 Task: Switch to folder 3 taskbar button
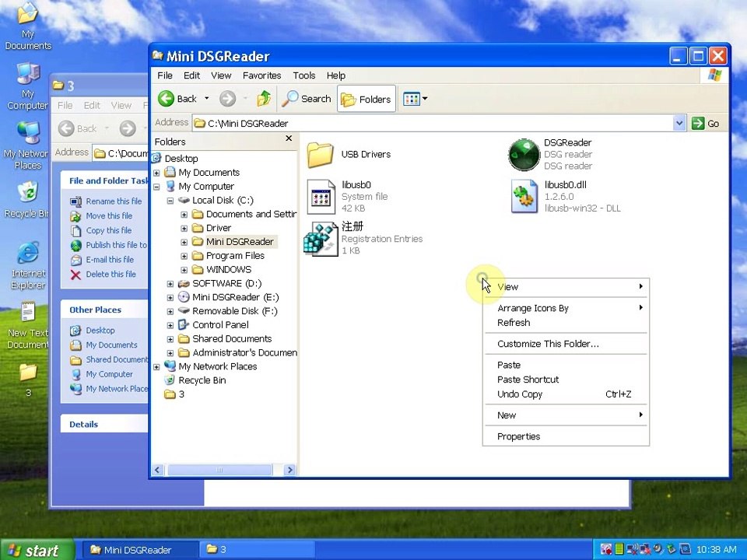256,550
